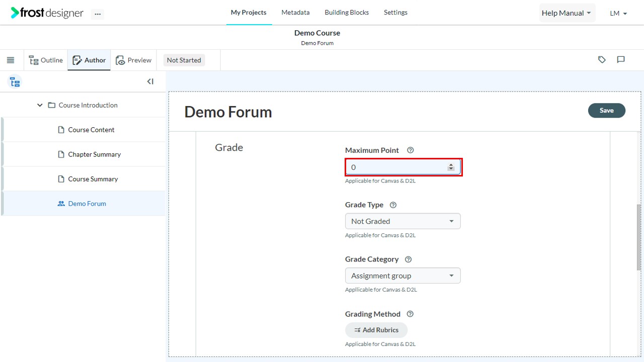Switch to Author view
Viewport: 644px width, 362px height.
coord(89,60)
